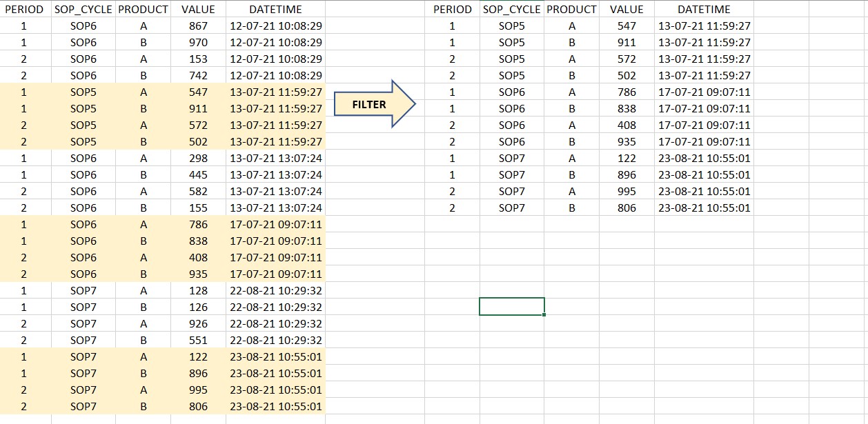Click the source table's SOP_CYCLE header
Viewport: 868px width, 424px height.
[83, 9]
